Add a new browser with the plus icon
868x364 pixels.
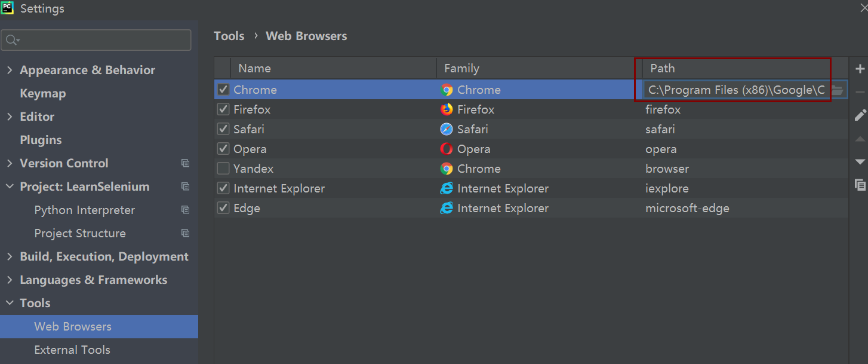point(860,68)
